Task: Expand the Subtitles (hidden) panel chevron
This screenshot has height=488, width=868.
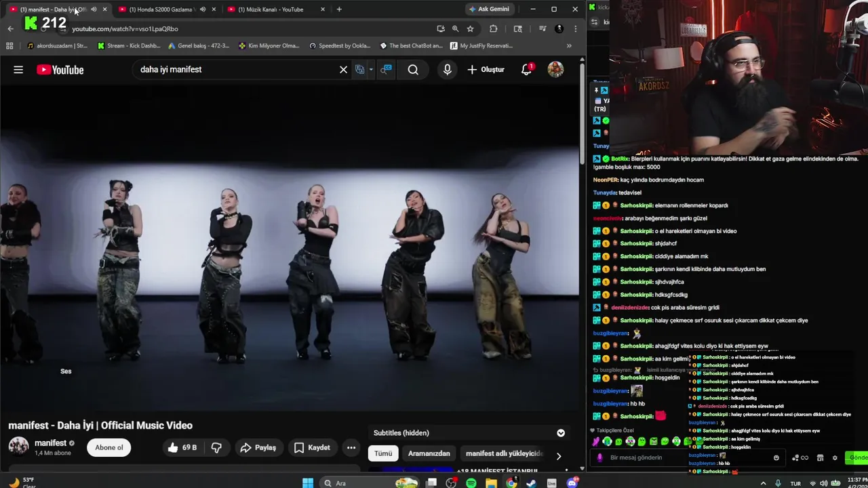Action: (x=561, y=433)
